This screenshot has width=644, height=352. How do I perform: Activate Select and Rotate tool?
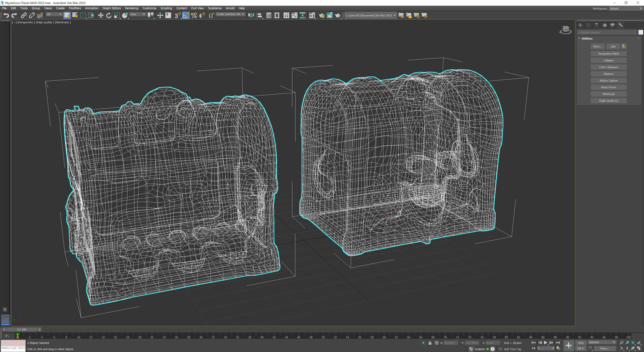point(109,15)
